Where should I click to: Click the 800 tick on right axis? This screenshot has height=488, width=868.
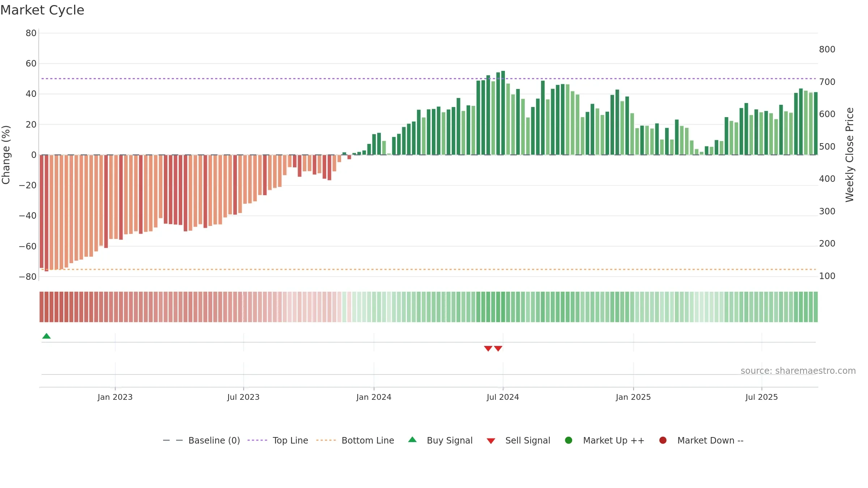[x=827, y=50]
